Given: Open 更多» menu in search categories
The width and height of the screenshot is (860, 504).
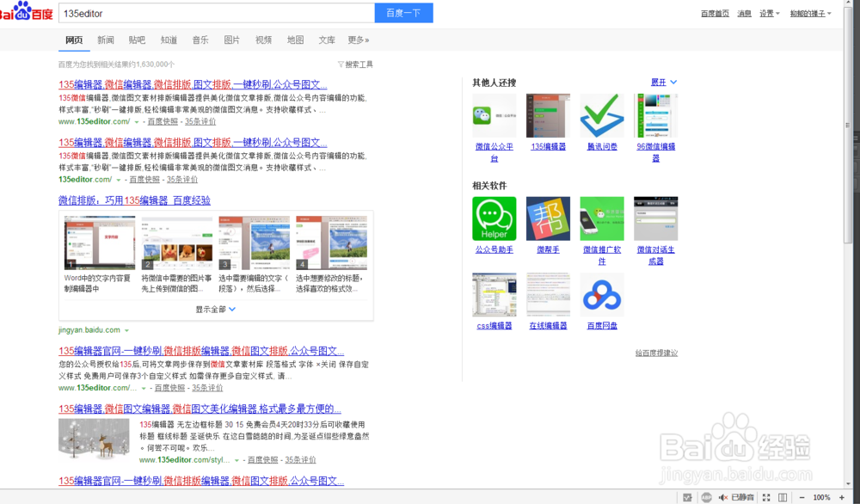Looking at the screenshot, I should coord(358,40).
